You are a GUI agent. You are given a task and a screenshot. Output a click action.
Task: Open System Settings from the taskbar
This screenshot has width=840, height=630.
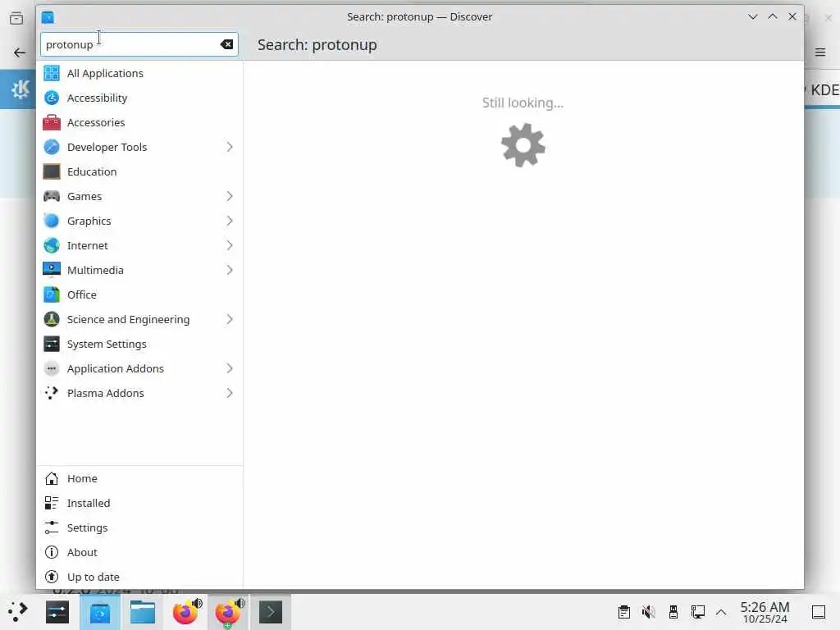(x=57, y=612)
